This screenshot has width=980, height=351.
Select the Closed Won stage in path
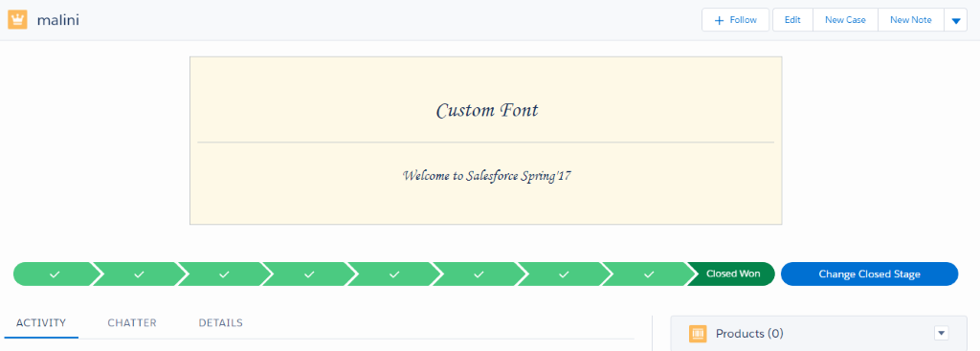(x=732, y=274)
